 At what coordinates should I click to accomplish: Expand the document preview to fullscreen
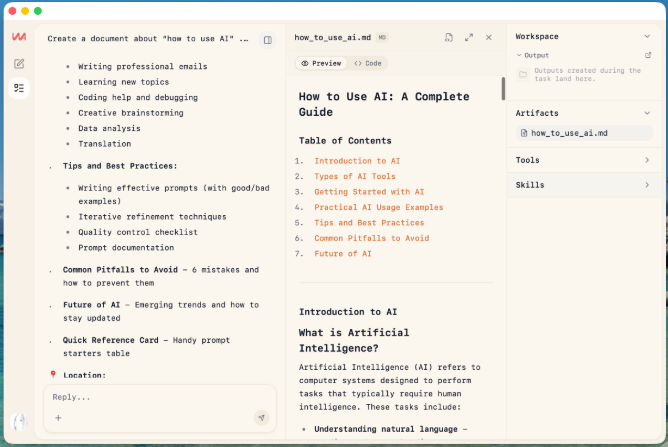click(469, 37)
